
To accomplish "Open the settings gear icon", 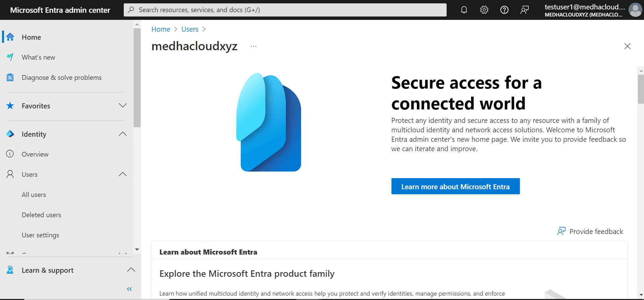I will (x=484, y=10).
